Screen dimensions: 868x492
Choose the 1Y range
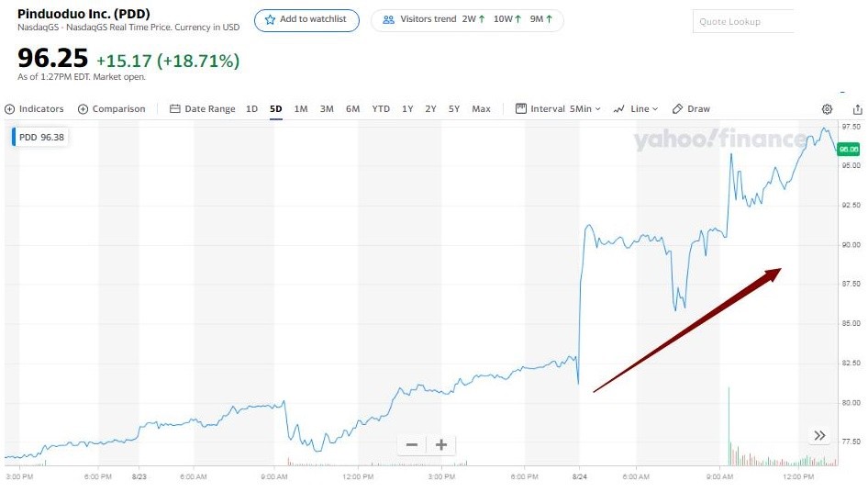pyautogui.click(x=407, y=109)
